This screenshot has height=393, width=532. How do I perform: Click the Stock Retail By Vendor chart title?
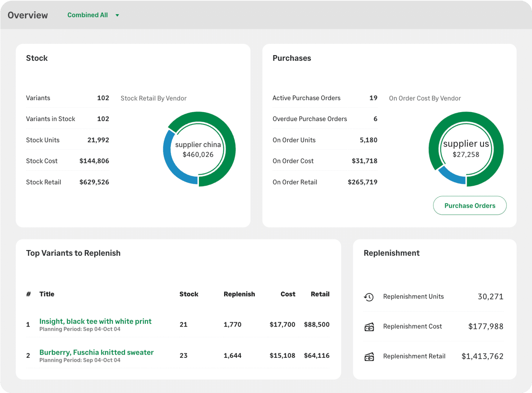click(x=154, y=98)
